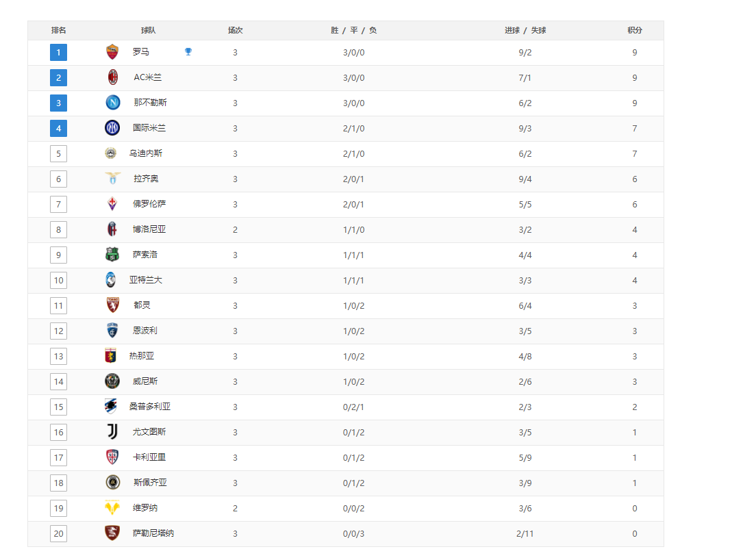Open the 乌迪内斯 team link
743x560 pixels.
pyautogui.click(x=146, y=153)
